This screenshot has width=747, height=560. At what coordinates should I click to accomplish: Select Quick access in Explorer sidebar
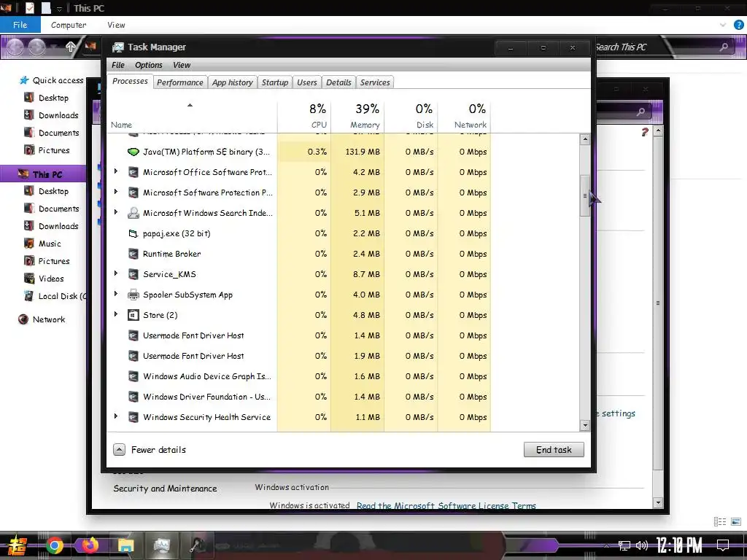[x=58, y=80]
